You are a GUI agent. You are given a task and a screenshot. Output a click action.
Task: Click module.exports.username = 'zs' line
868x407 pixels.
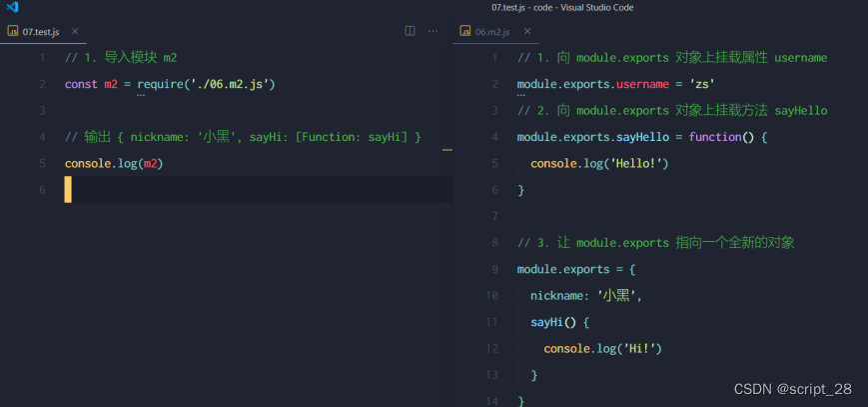[x=616, y=84]
